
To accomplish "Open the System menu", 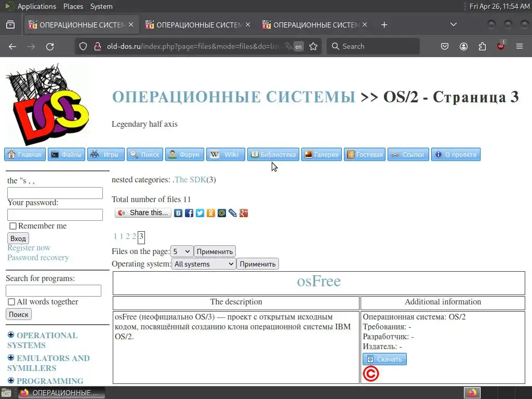I will tap(101, 6).
